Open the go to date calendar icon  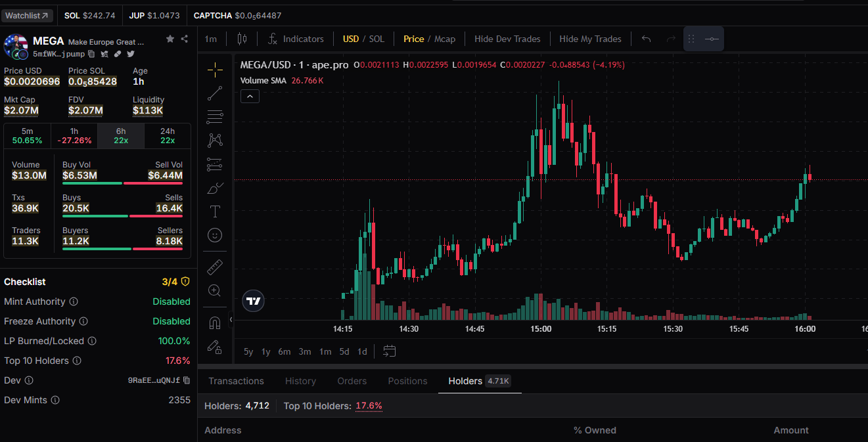390,351
